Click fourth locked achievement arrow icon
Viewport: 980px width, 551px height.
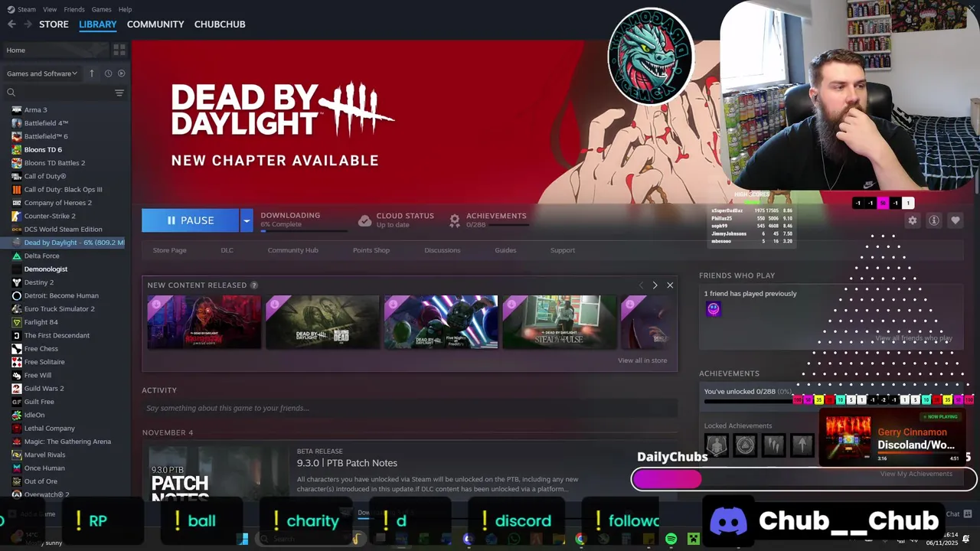point(802,445)
